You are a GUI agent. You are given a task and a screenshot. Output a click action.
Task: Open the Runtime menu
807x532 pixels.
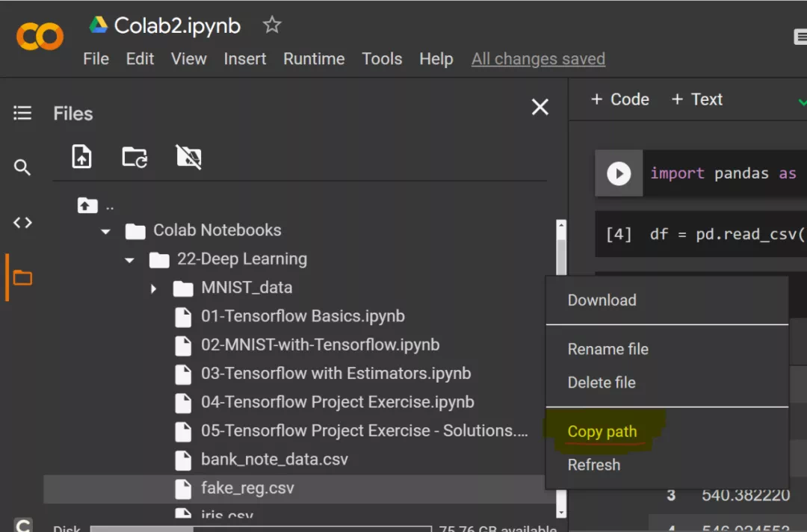(x=314, y=59)
